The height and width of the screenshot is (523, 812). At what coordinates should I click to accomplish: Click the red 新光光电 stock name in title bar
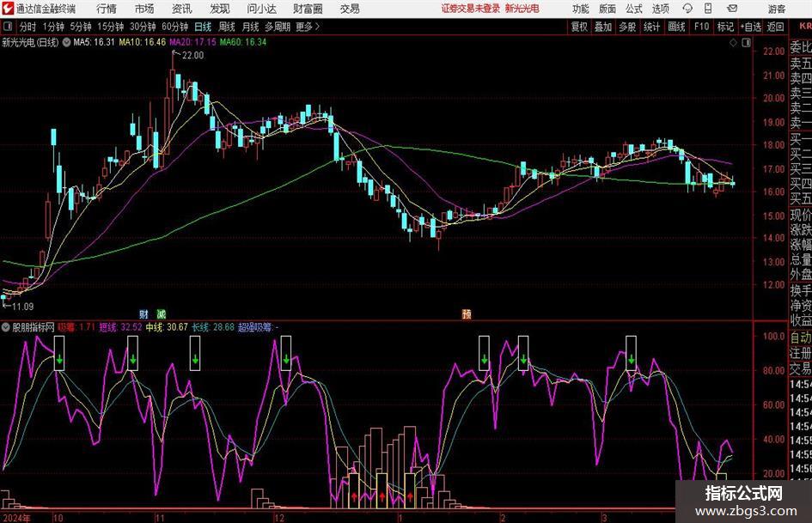pyautogui.click(x=522, y=9)
